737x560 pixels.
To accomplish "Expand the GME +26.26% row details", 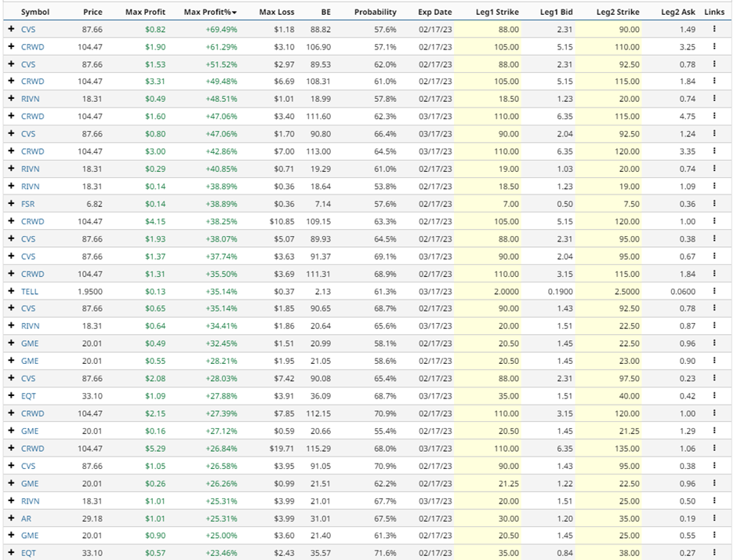I will [11, 483].
